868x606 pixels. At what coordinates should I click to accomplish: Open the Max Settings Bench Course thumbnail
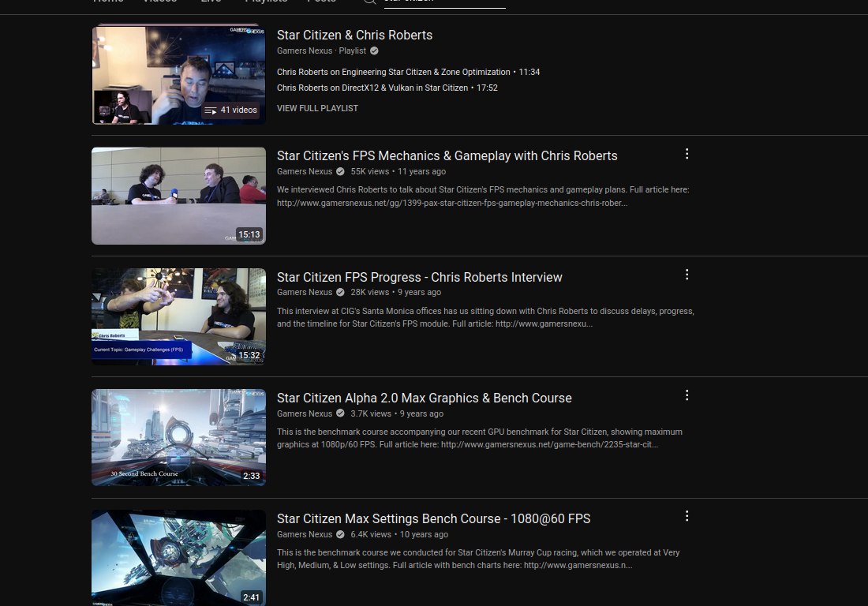[178, 558]
